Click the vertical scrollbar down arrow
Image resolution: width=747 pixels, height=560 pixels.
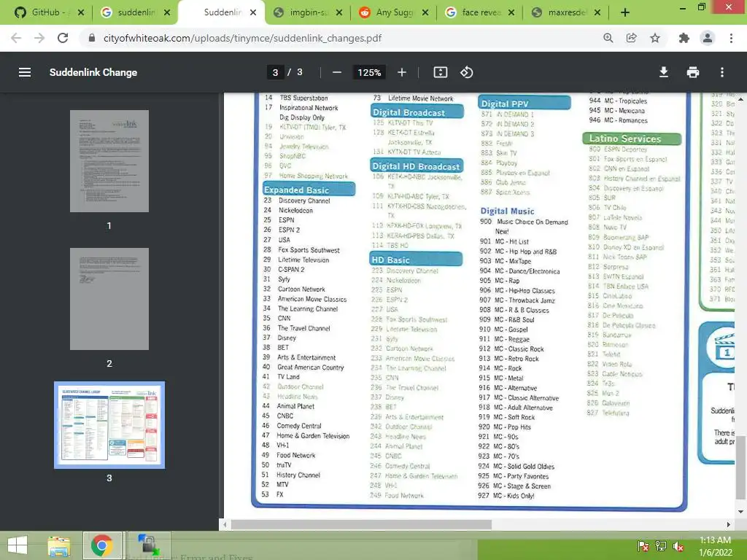pyautogui.click(x=740, y=512)
